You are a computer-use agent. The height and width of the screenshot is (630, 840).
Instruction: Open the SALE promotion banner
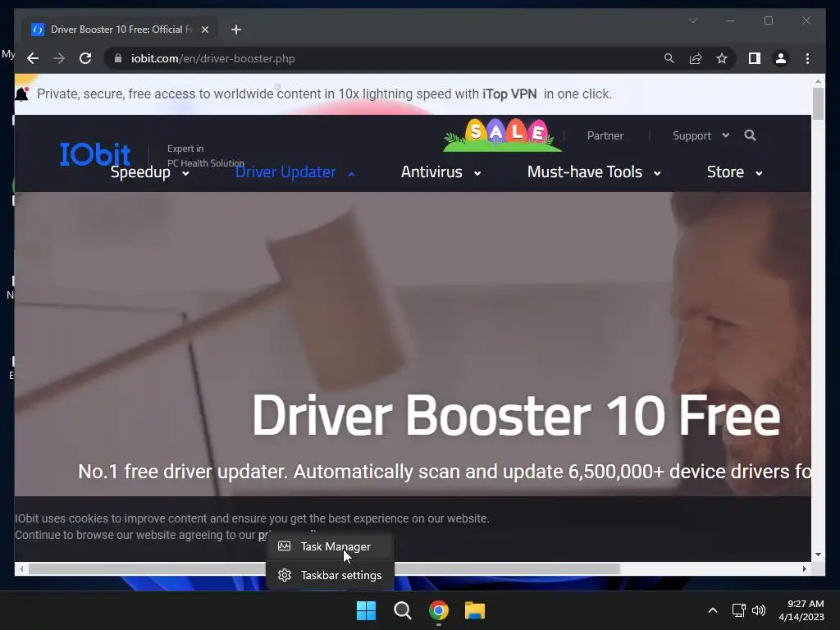tap(503, 135)
